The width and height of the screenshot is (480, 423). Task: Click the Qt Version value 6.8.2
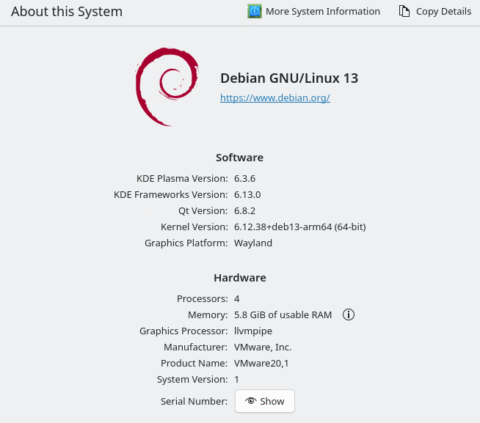coord(244,211)
